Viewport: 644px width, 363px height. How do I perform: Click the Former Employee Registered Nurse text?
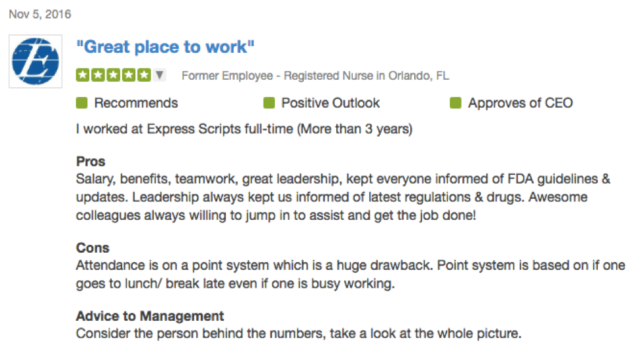(316, 76)
